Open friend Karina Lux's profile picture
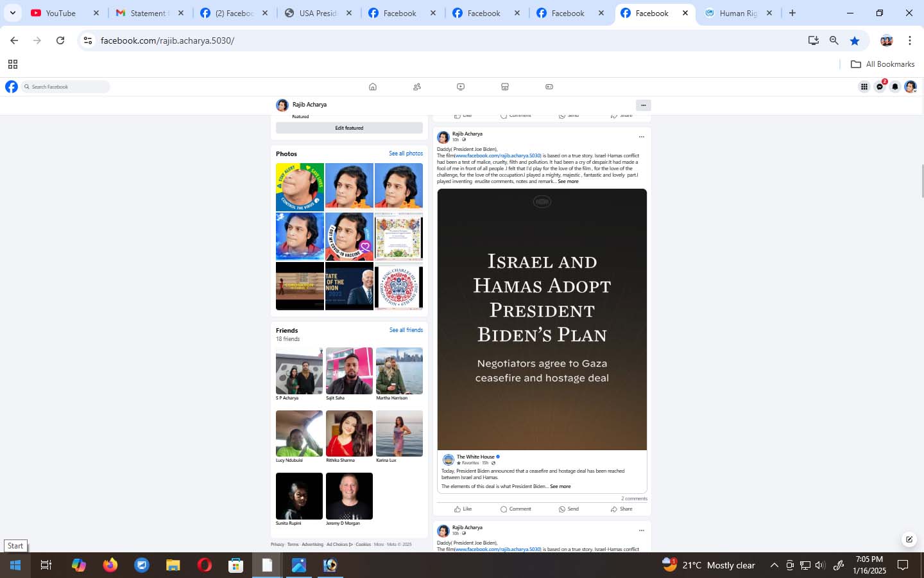Screen dimensions: 924x578 (x=399, y=433)
